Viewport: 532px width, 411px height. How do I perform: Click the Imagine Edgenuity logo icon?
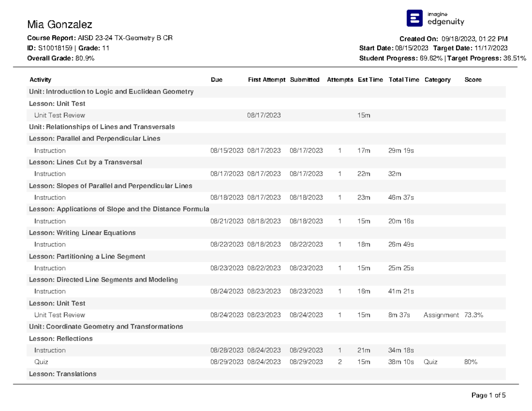coord(415,18)
